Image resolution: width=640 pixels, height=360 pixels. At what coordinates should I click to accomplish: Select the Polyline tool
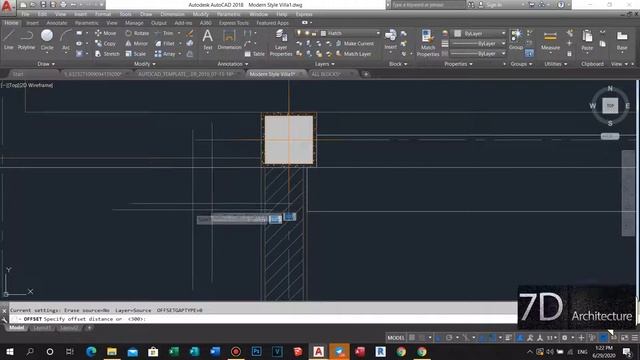[x=27, y=40]
